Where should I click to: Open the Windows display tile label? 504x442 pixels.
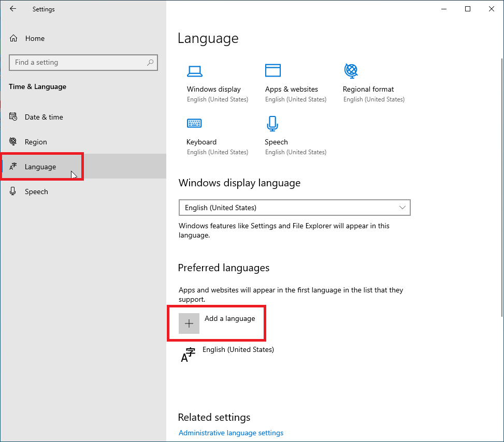click(x=214, y=89)
